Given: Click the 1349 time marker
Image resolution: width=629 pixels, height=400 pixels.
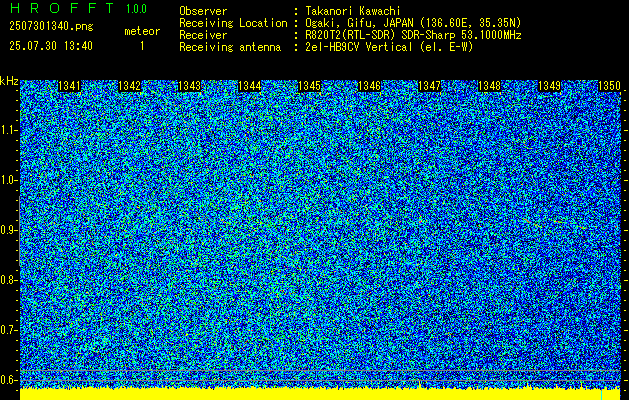Looking at the screenshot, I should pyautogui.click(x=550, y=86).
